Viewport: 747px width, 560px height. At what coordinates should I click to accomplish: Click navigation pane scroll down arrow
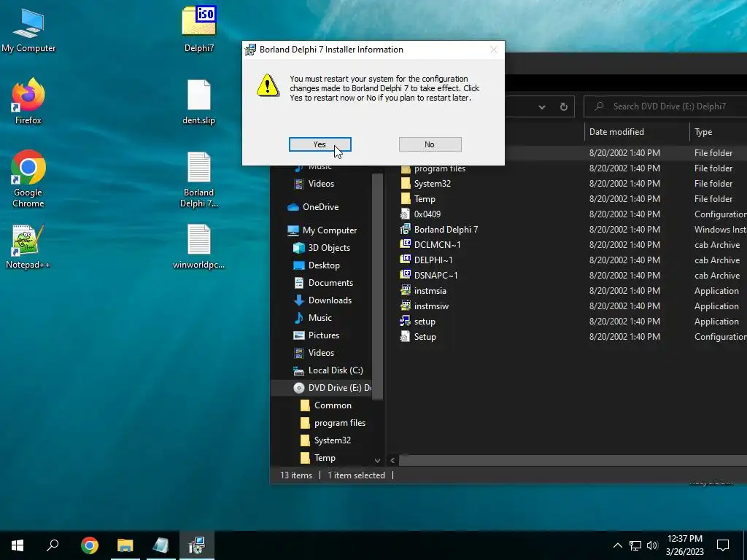point(377,461)
